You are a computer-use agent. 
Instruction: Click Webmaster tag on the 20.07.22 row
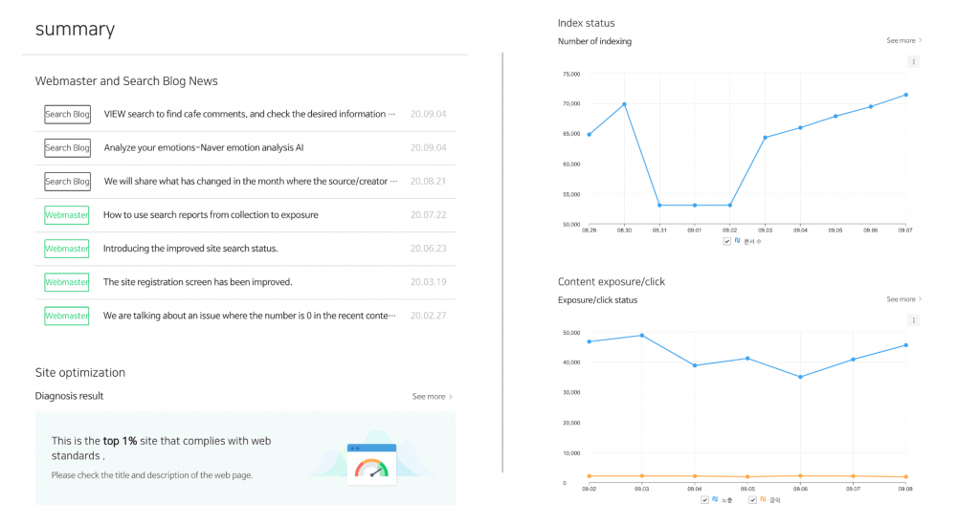[x=66, y=215]
